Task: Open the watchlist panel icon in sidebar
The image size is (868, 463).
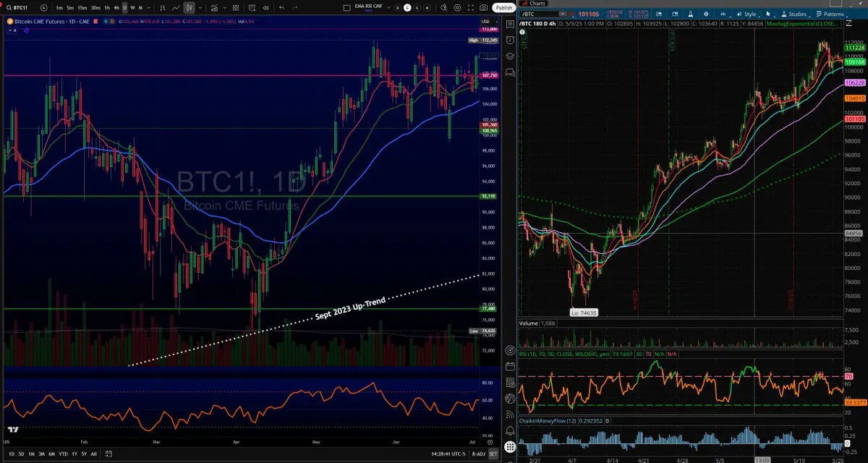Action: pyautogui.click(x=509, y=24)
